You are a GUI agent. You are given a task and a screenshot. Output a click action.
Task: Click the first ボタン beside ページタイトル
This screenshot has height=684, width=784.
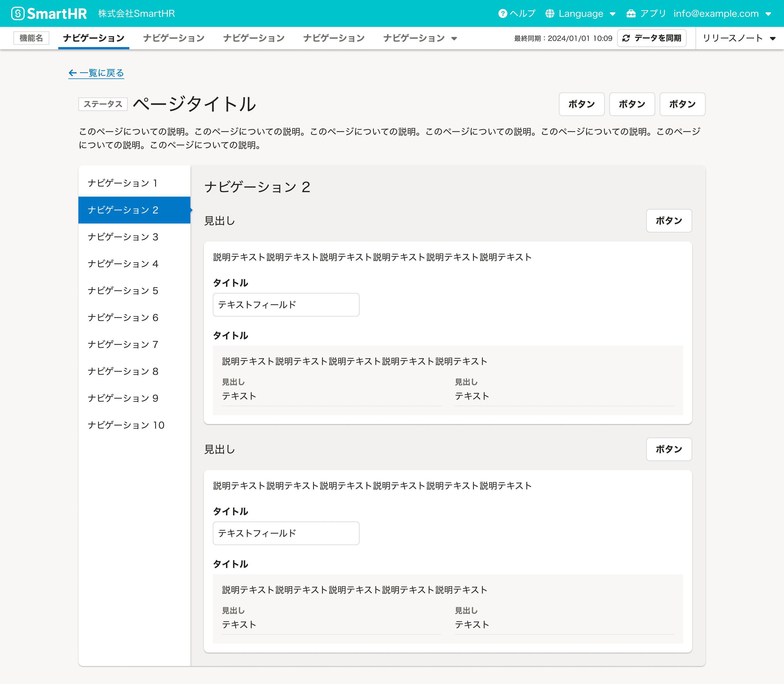pos(581,104)
